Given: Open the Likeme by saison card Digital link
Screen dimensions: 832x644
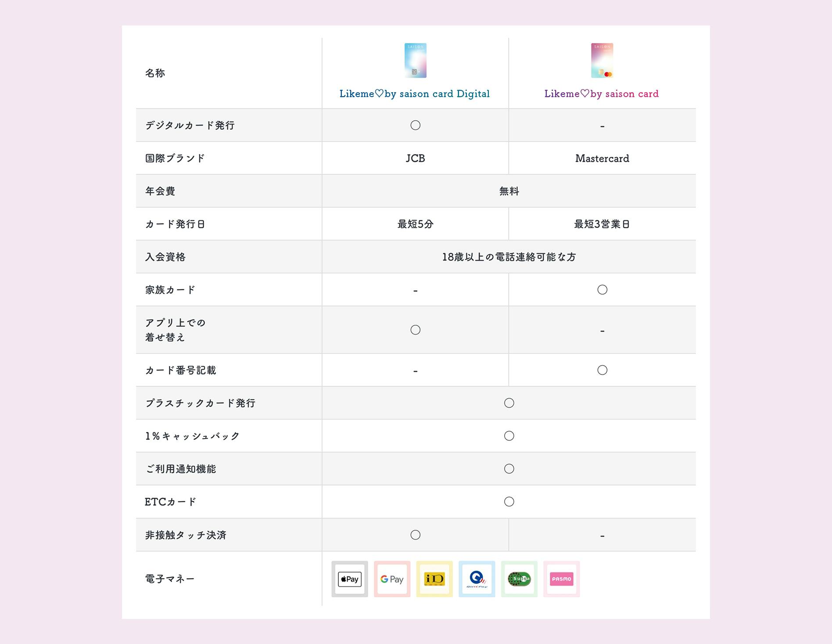Looking at the screenshot, I should 415,94.
